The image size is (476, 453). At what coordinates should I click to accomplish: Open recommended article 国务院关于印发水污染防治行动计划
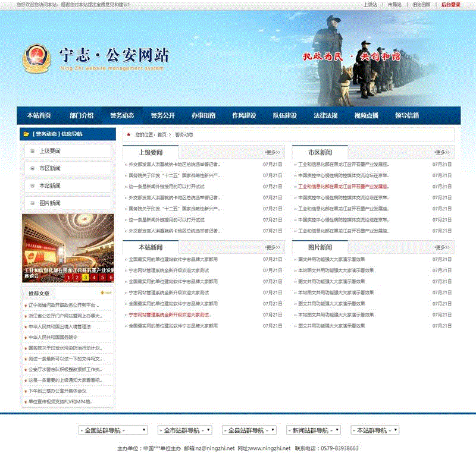tap(65, 348)
